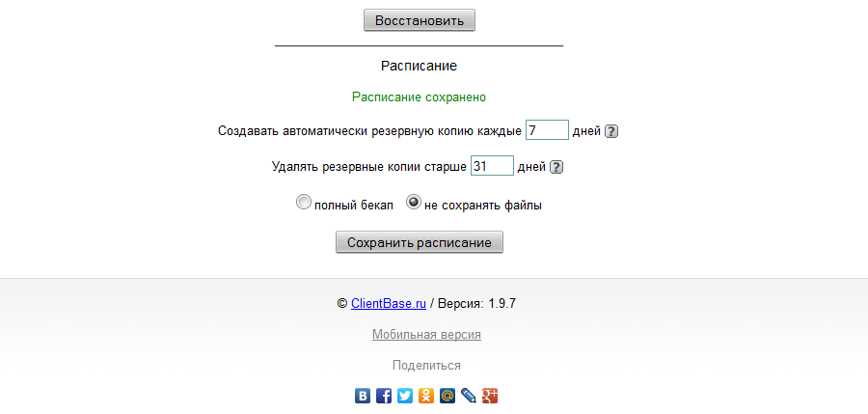Share via Mail.ru @ icon
The image size is (868, 414).
pos(448,396)
